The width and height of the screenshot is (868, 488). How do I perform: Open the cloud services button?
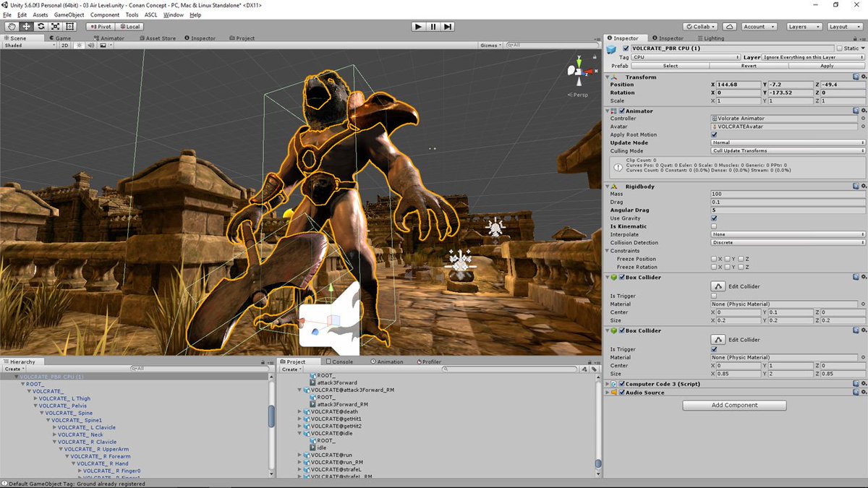click(730, 27)
